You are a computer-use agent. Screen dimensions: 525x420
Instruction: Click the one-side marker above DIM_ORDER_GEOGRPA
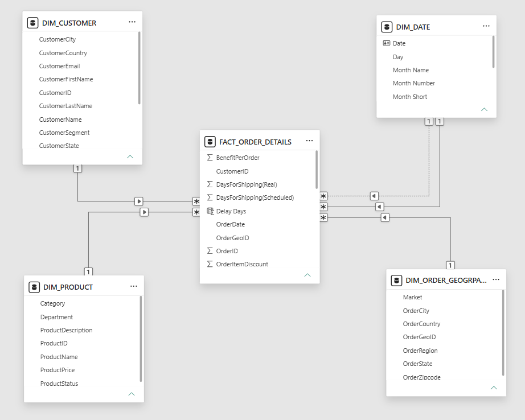[450, 265]
